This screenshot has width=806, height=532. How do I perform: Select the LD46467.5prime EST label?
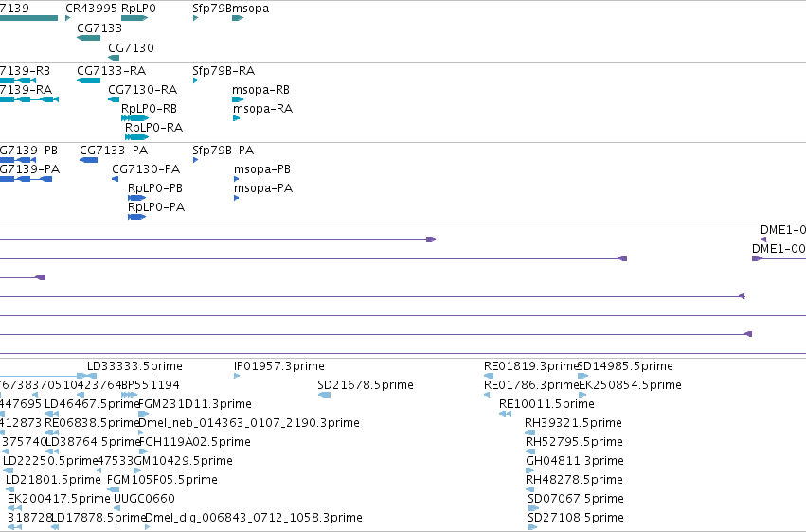pyautogui.click(x=92, y=404)
